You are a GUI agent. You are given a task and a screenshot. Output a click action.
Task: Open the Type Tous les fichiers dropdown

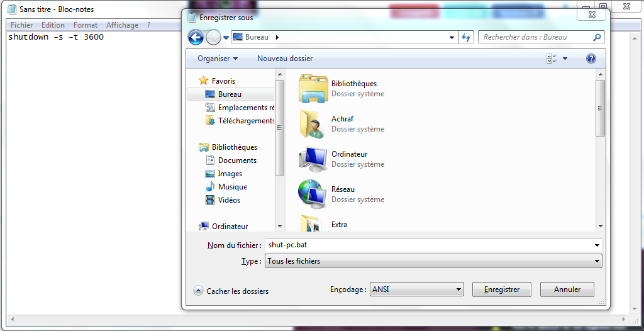click(433, 261)
